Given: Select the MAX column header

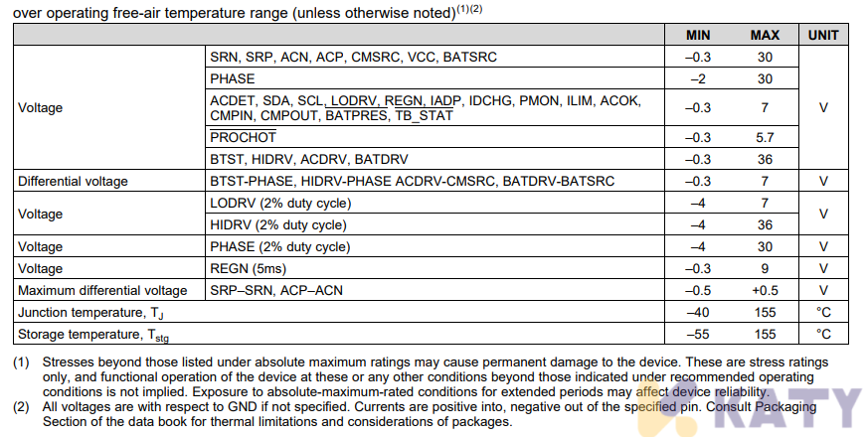Looking at the screenshot, I should point(765,36).
